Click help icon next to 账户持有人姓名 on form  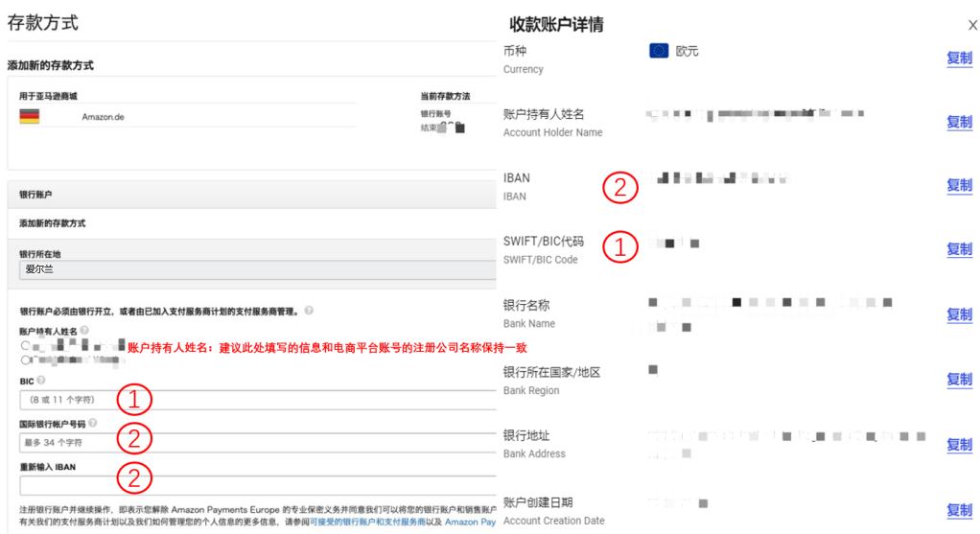tap(85, 330)
